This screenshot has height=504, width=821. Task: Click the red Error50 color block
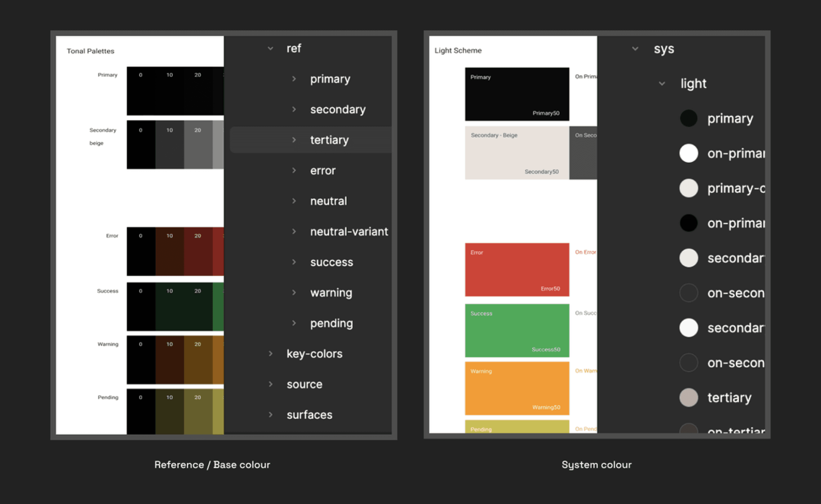coord(517,269)
